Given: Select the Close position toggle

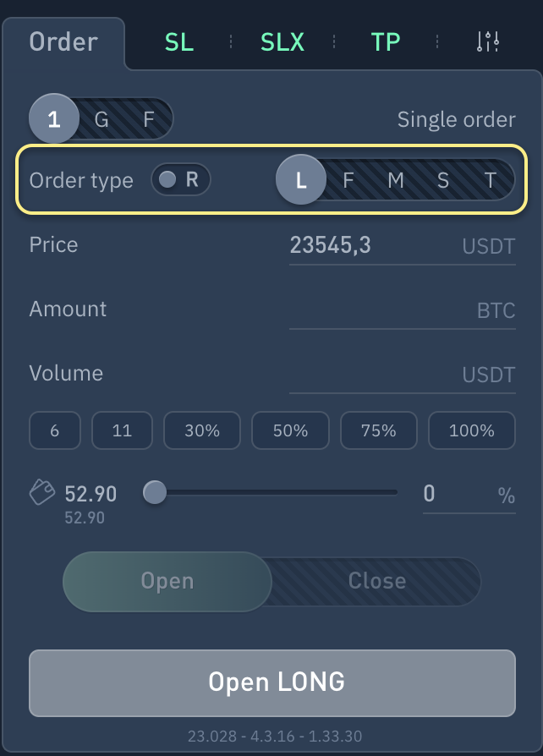Looking at the screenshot, I should [x=376, y=581].
